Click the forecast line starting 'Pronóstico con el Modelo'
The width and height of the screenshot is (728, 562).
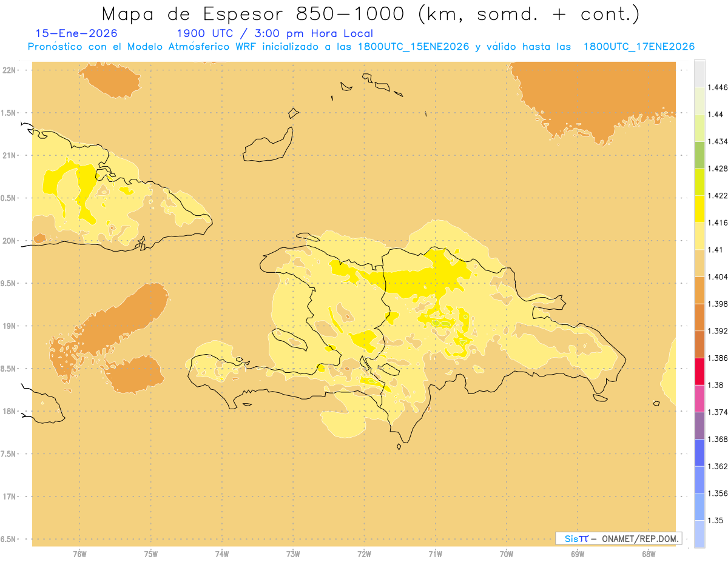[361, 47]
